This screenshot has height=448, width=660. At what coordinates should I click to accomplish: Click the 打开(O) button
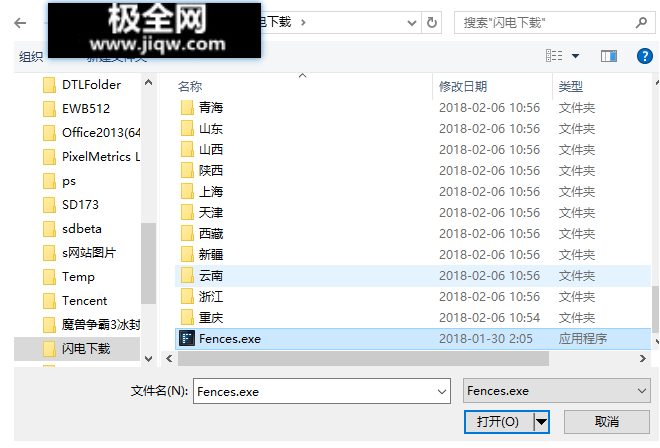coord(498,422)
